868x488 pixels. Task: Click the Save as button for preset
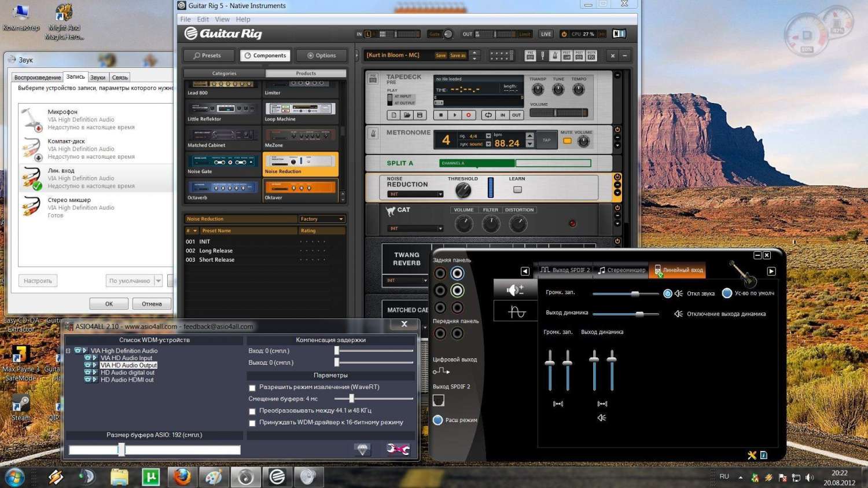click(458, 56)
